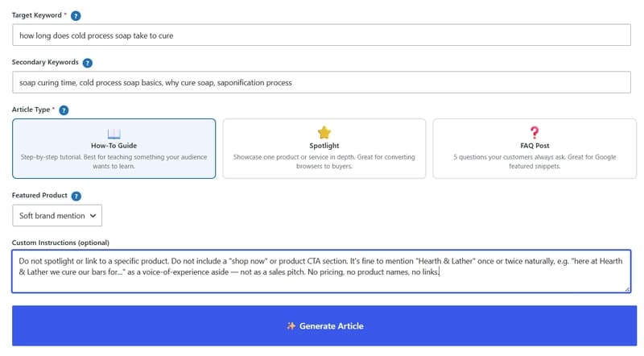Open the Featured Product help icon
The image size is (644, 356).
pos(76,196)
